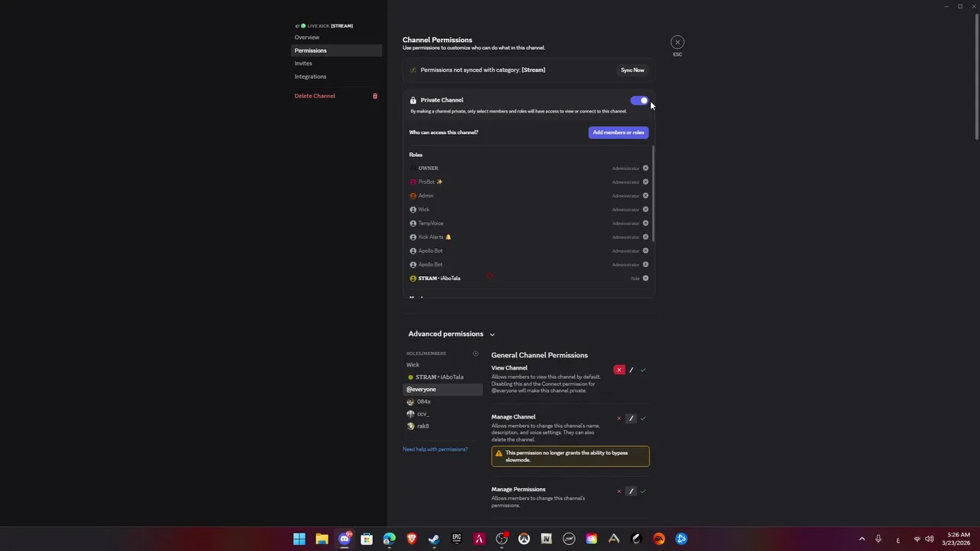The image size is (980, 551).
Task: Open Microsoft Store from taskbar
Action: tap(367, 539)
